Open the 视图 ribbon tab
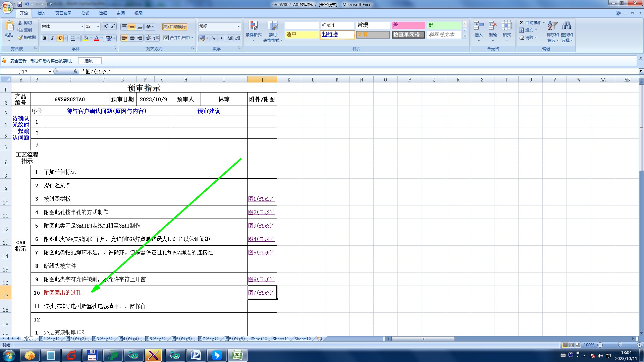 click(x=139, y=13)
